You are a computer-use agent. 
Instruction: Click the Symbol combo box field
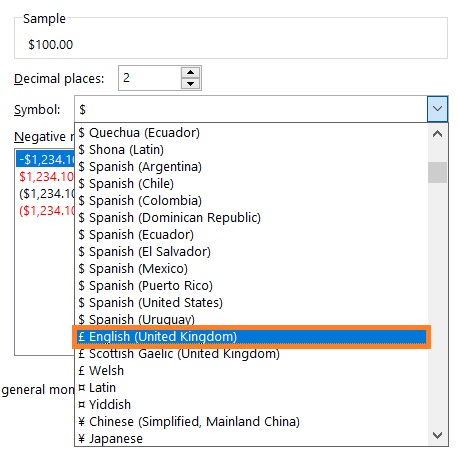[x=251, y=109]
